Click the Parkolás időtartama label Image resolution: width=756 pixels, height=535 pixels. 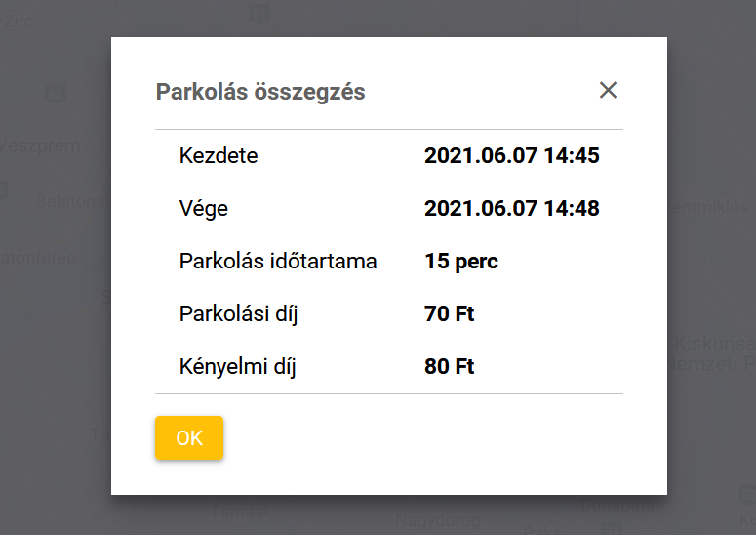tap(278, 261)
